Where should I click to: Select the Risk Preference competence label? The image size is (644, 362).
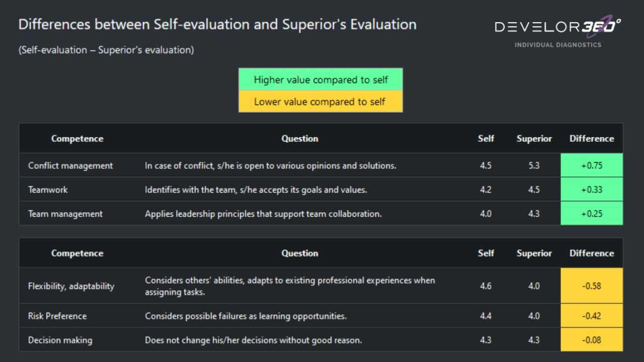pos(57,316)
